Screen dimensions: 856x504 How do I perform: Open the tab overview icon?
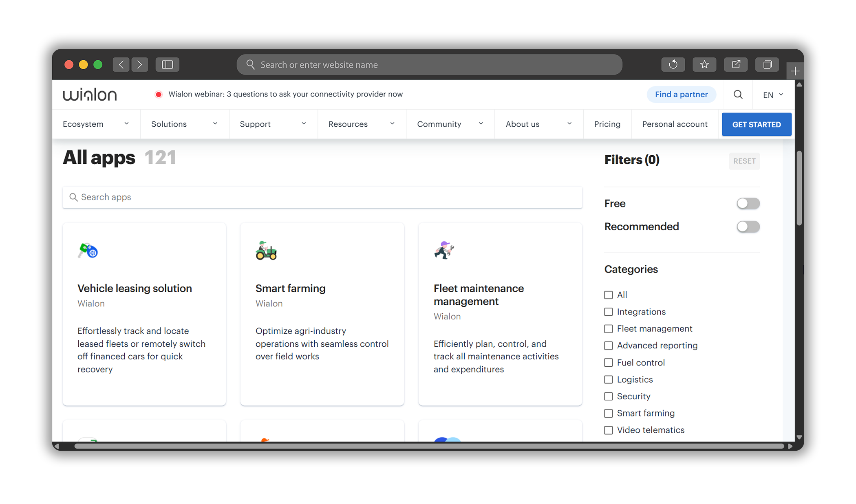767,64
